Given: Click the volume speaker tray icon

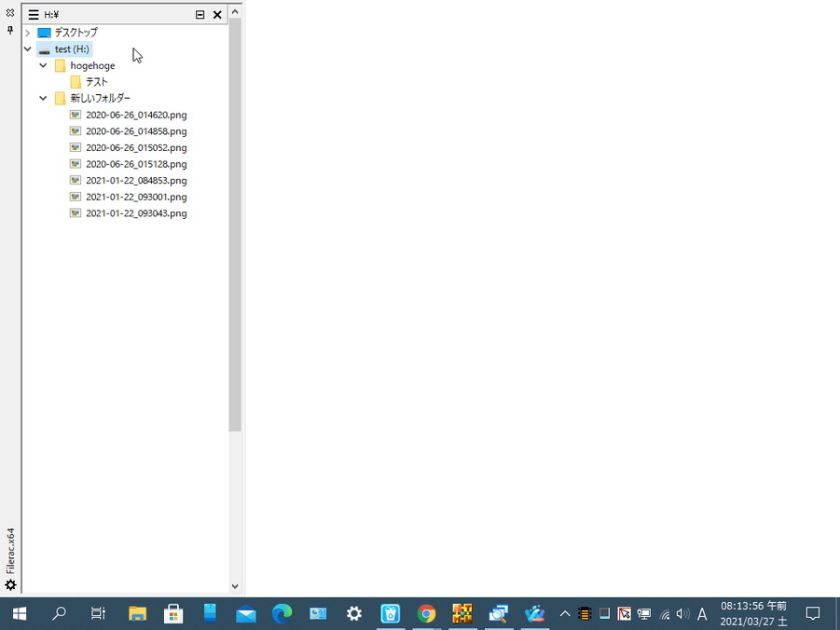Looking at the screenshot, I should pos(682,614).
